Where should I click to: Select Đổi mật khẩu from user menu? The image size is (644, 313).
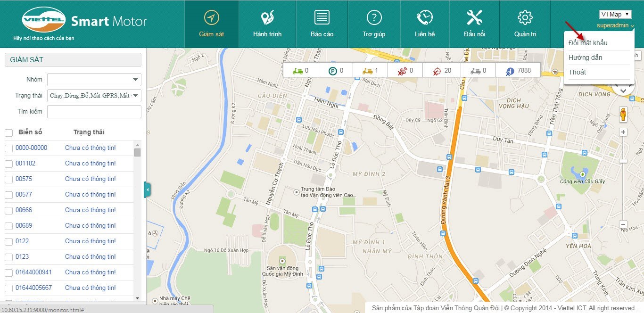588,43
